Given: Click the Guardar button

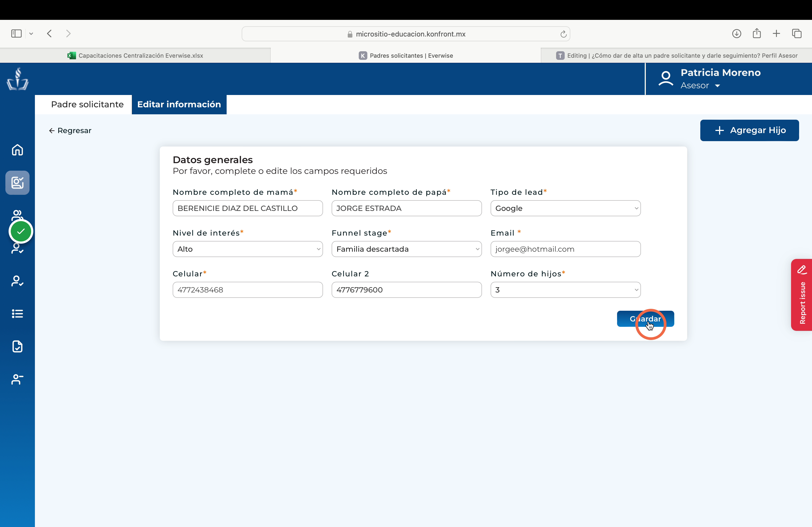Looking at the screenshot, I should pyautogui.click(x=645, y=319).
